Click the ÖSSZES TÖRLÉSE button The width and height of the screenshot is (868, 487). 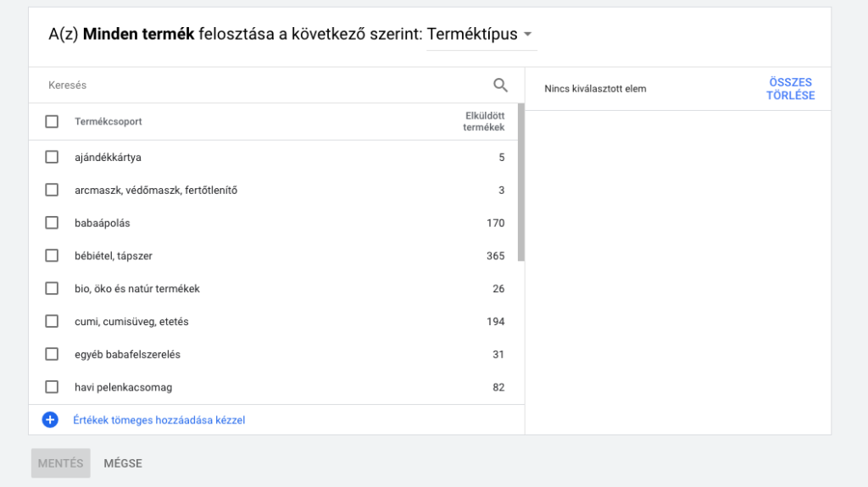[x=790, y=89]
